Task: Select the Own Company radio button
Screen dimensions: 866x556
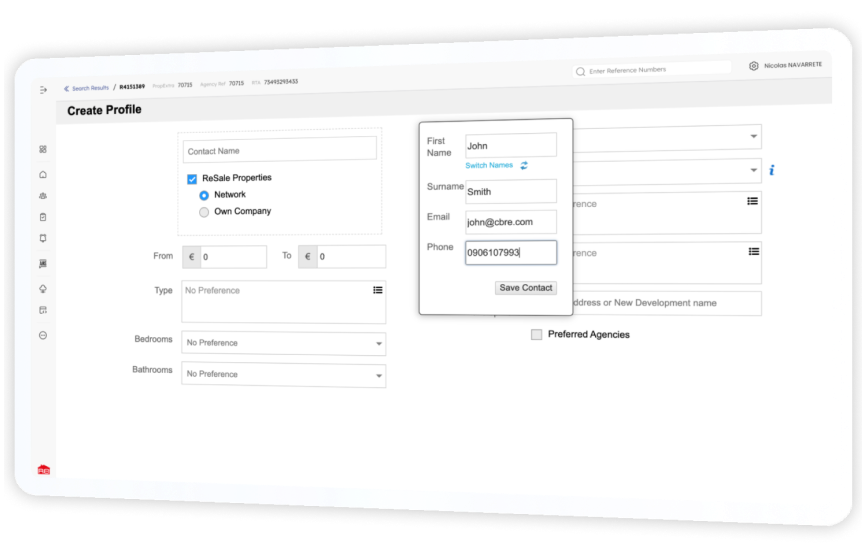Action: point(204,212)
